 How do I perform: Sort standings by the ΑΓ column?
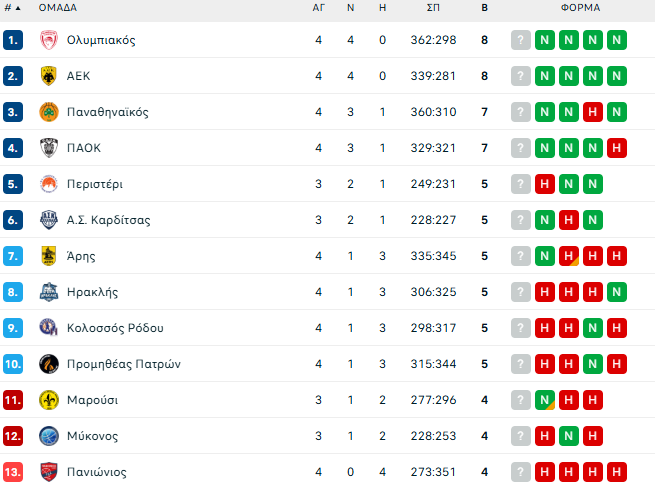coord(318,7)
